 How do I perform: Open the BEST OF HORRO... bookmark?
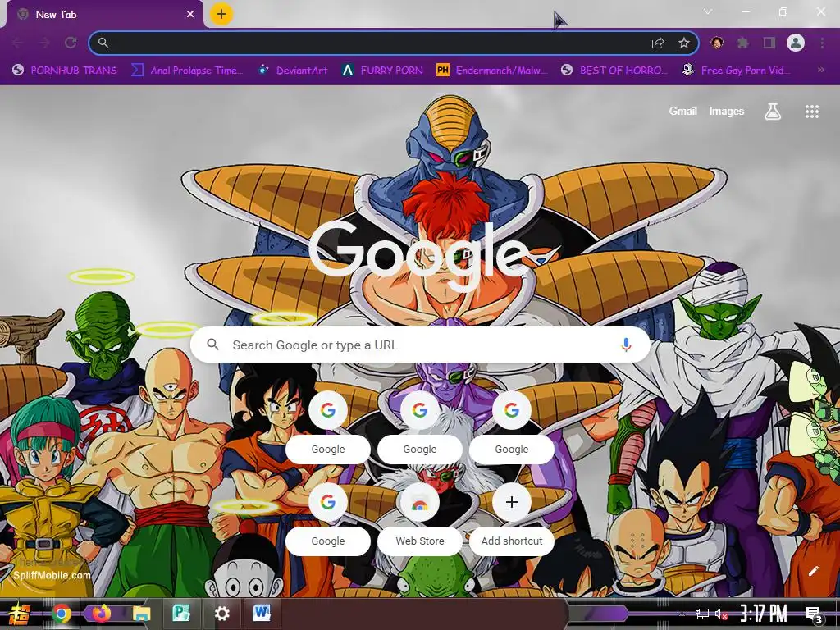[x=614, y=71]
